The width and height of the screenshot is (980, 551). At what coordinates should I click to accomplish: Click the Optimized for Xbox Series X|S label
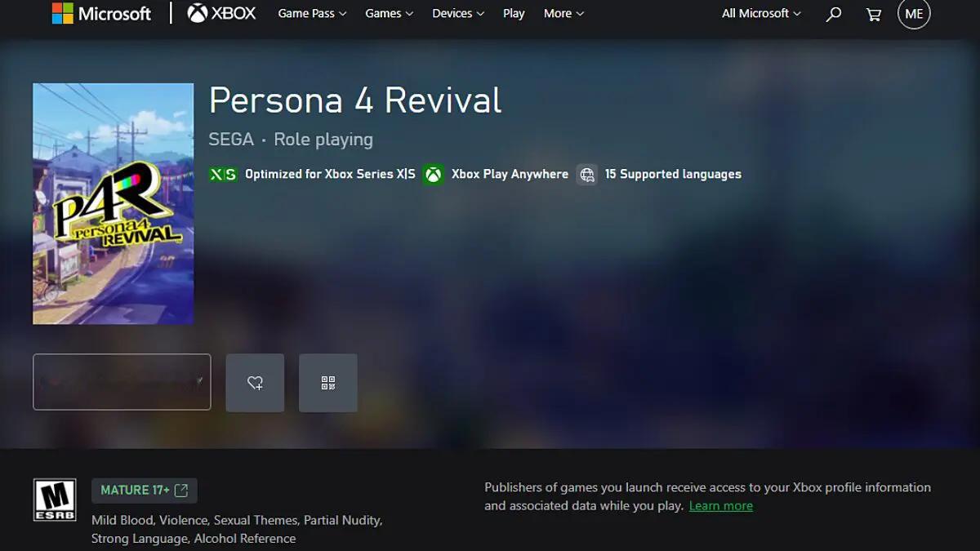pyautogui.click(x=330, y=174)
